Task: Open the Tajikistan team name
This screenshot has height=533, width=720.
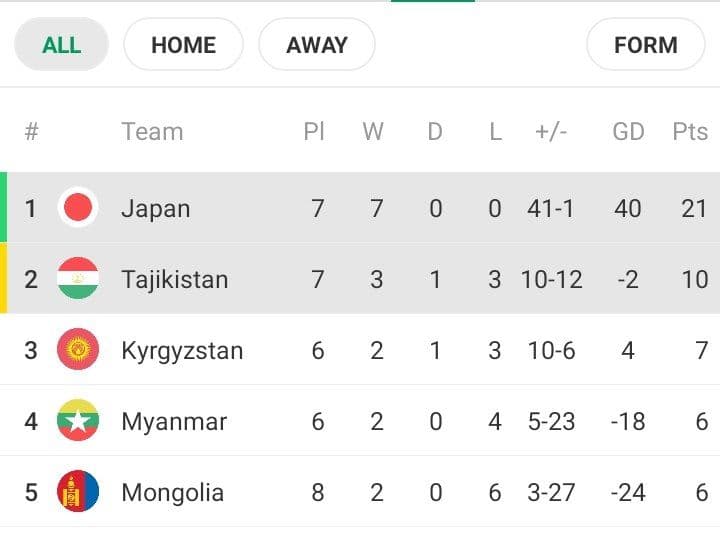Action: tap(175, 279)
